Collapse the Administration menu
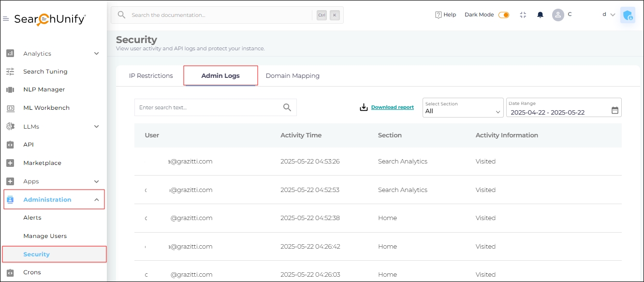This screenshot has height=282, width=644. [96, 200]
